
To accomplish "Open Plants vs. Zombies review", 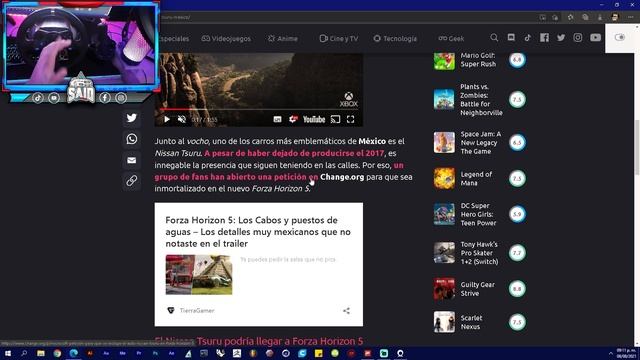I will point(481,100).
